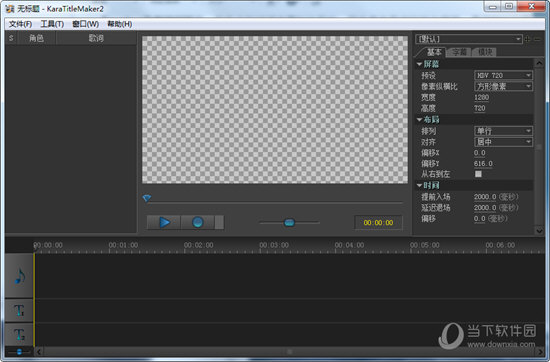Click the 时间 偏移 value 0.0
Screen dimensions: 550x362
click(479, 219)
